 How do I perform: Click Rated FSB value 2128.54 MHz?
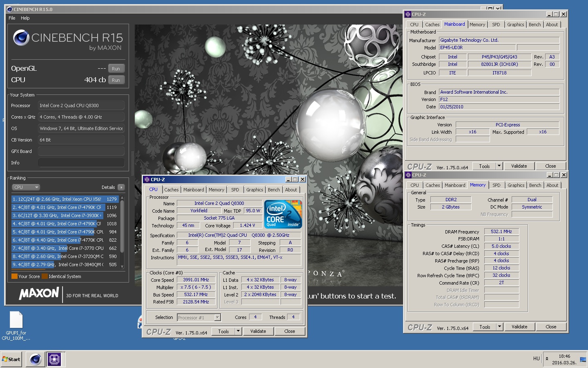point(196,302)
